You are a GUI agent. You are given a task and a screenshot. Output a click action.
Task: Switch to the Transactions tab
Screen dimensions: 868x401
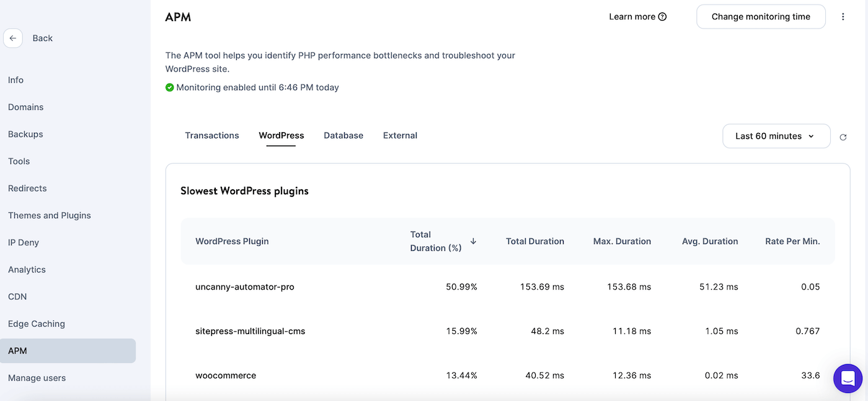pos(211,135)
